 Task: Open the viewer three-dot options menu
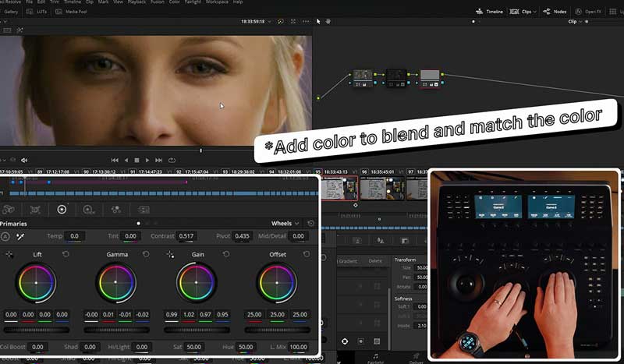click(x=306, y=22)
